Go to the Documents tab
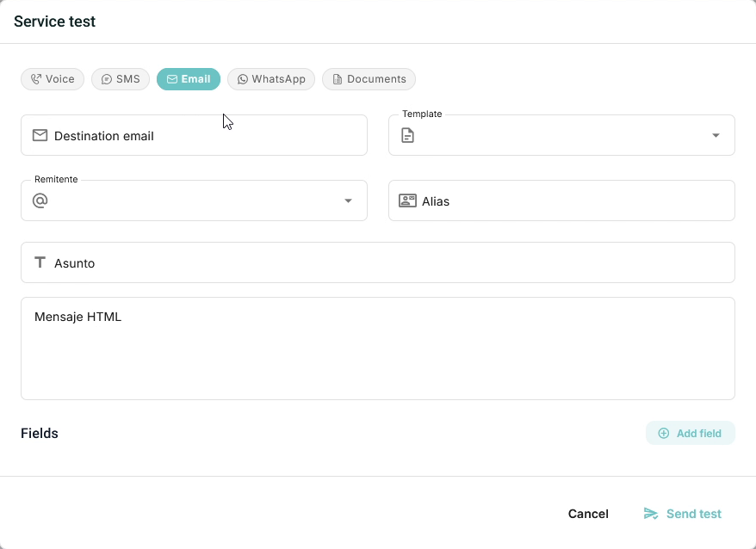The height and width of the screenshot is (549, 756). coord(369,79)
